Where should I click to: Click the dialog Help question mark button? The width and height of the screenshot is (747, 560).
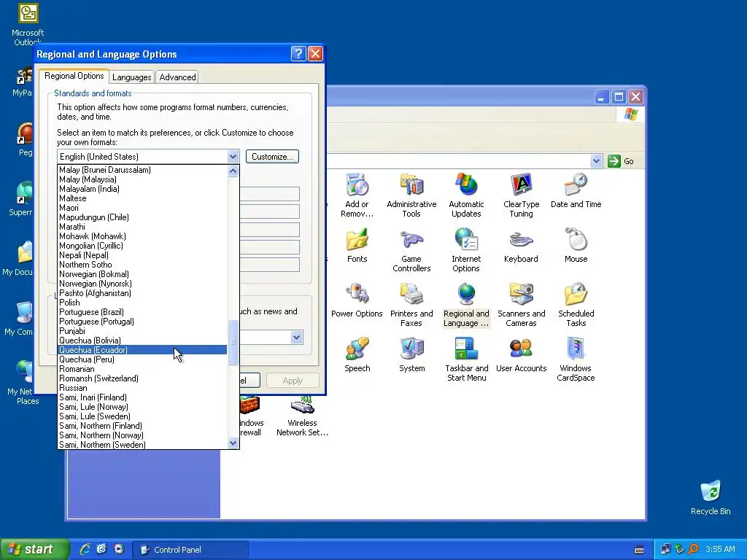(x=298, y=54)
